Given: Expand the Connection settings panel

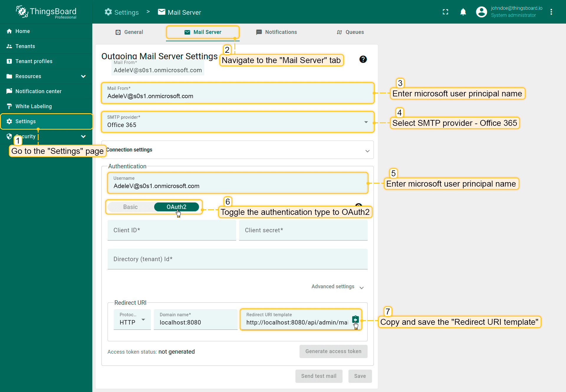Looking at the screenshot, I should [367, 151].
